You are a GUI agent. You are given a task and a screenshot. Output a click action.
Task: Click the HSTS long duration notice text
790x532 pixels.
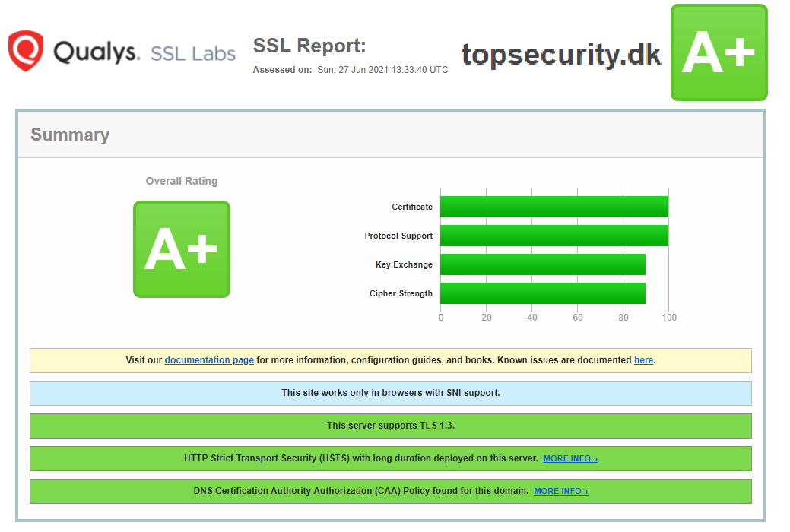point(360,458)
